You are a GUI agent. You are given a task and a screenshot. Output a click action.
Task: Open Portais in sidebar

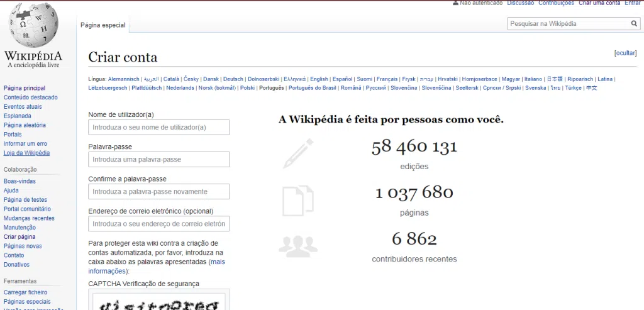click(13, 135)
